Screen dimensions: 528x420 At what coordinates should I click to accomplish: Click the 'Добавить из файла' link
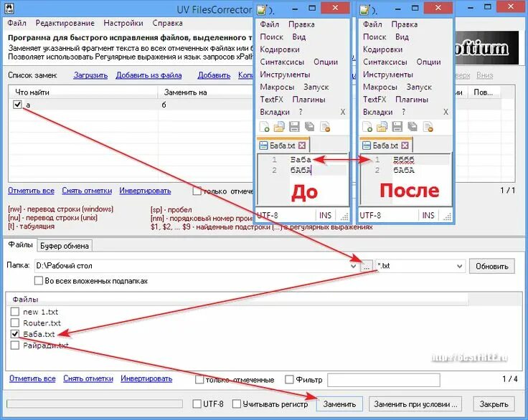pyautogui.click(x=148, y=75)
